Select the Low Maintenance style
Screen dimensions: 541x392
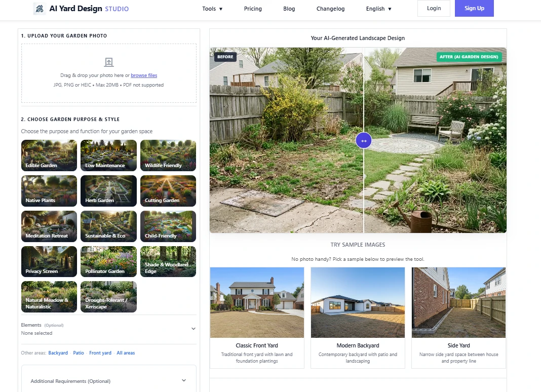(109, 155)
